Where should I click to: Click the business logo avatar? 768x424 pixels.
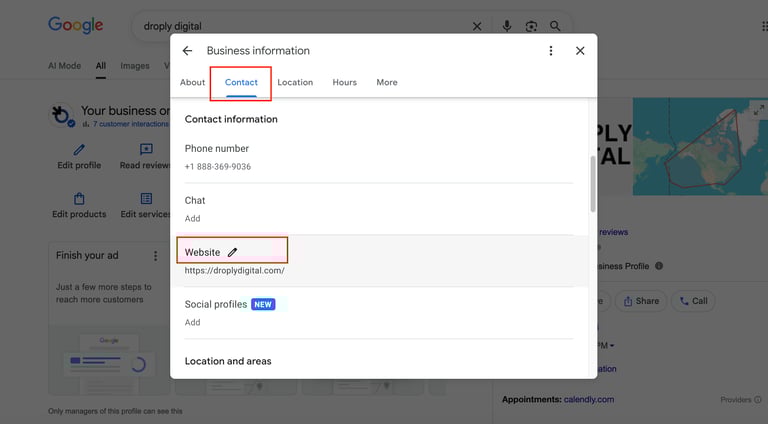click(62, 115)
